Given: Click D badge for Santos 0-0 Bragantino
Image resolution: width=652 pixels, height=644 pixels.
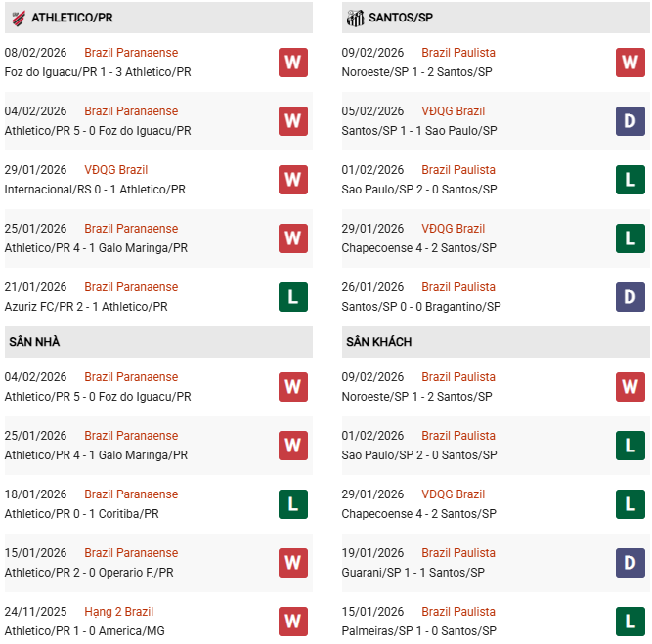Looking at the screenshot, I should [x=630, y=297].
